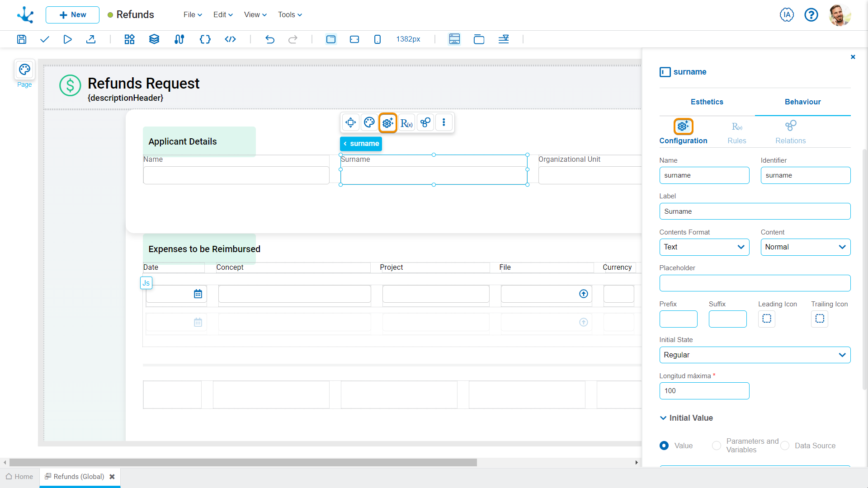
Task: Select Parameters and Variables radio option
Action: click(x=717, y=446)
